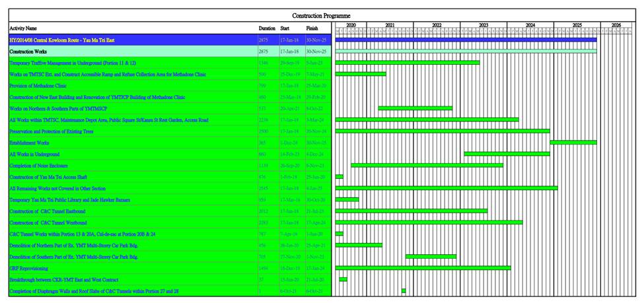Click the Demolition of Southern Part Gantt bar

click(x=431, y=256)
